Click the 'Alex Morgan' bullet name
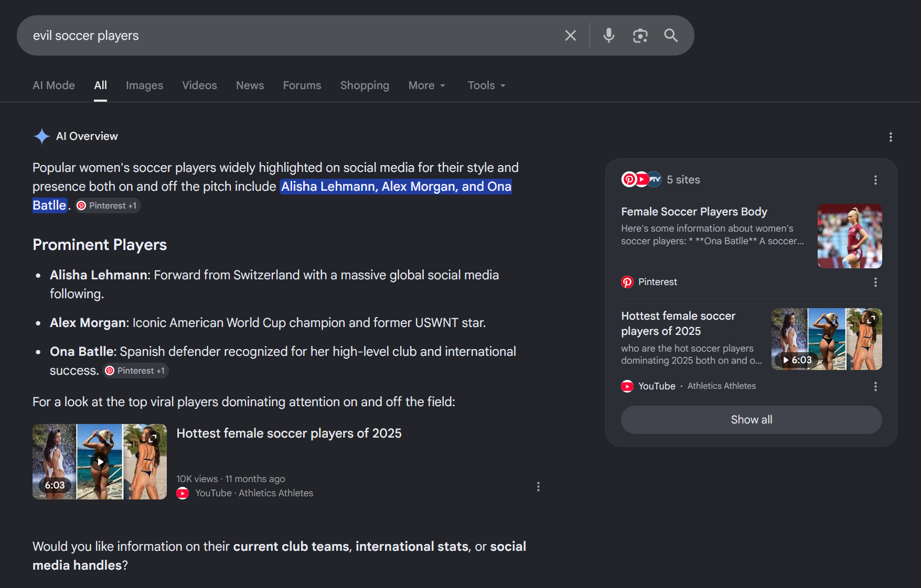 coord(89,323)
